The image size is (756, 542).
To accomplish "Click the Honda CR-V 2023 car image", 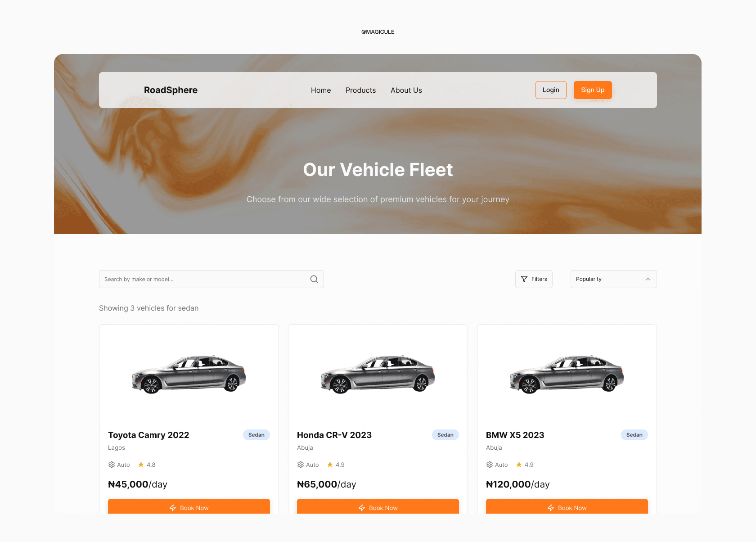I will [378, 375].
